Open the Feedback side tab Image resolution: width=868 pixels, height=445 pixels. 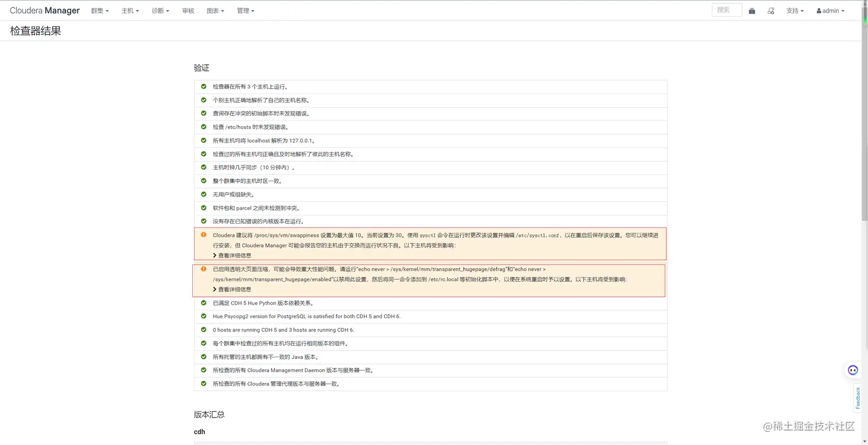858,398
